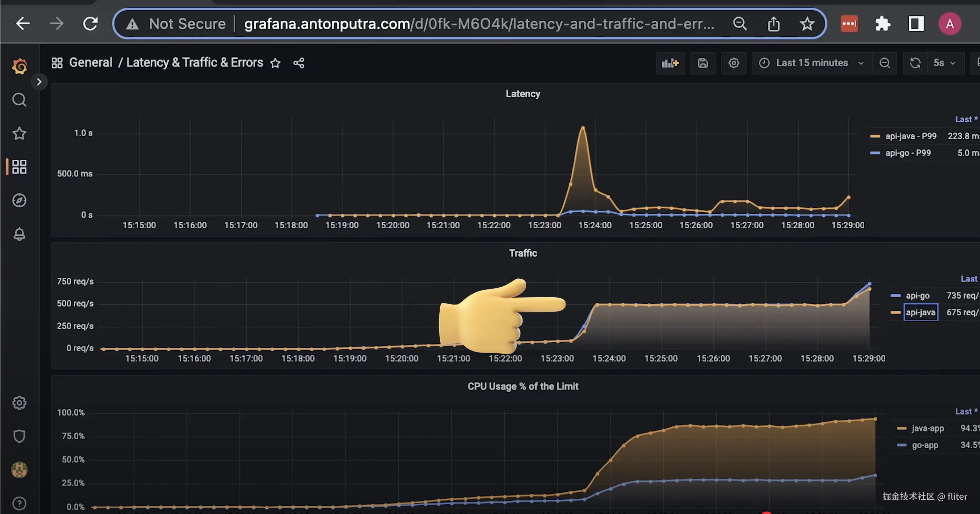
Task: Open the 5s refresh interval dropdown
Action: [x=944, y=63]
